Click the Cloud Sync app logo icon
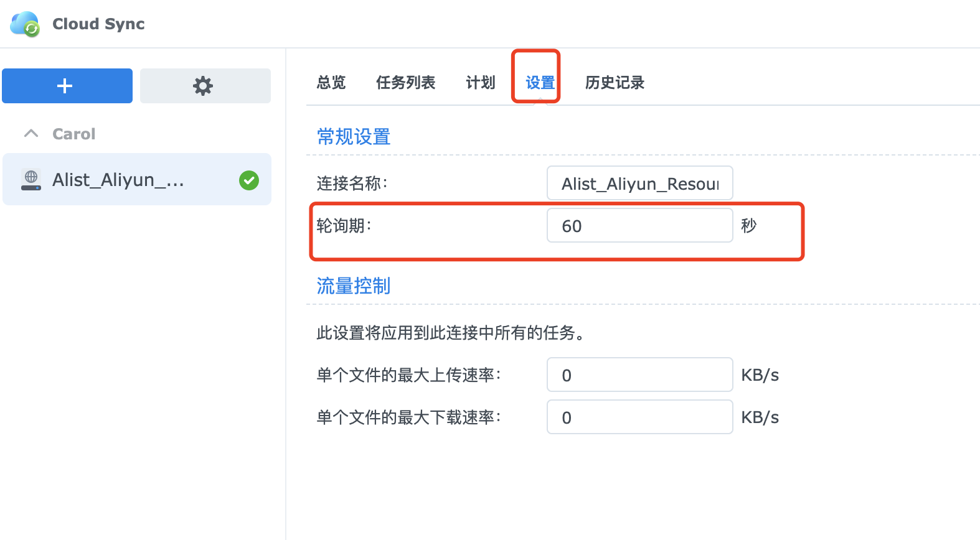 tap(26, 24)
